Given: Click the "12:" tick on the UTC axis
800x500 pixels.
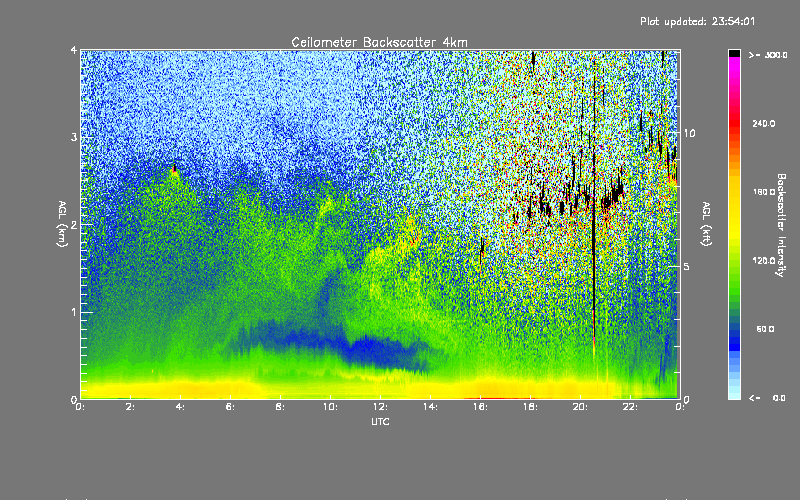Looking at the screenshot, I should click(x=380, y=407).
